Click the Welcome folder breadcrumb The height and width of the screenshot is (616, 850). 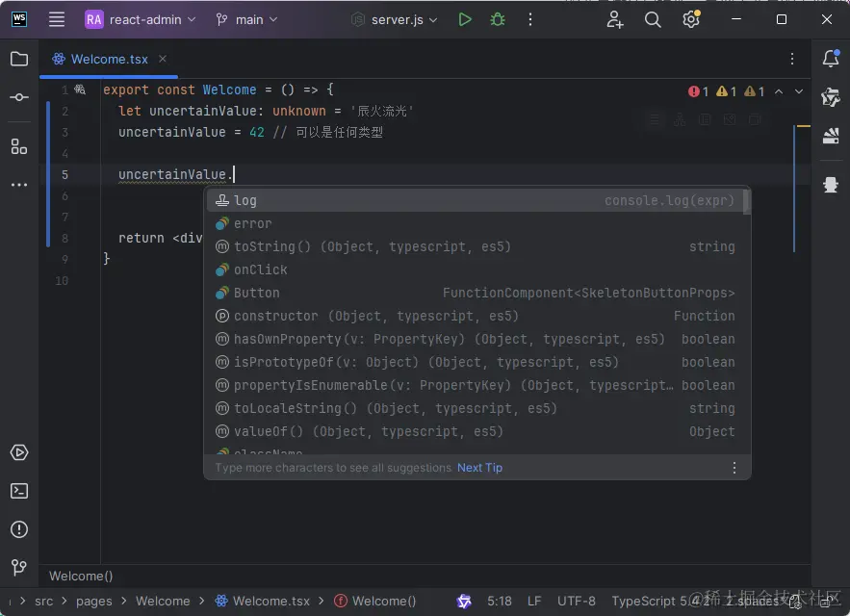point(163,601)
